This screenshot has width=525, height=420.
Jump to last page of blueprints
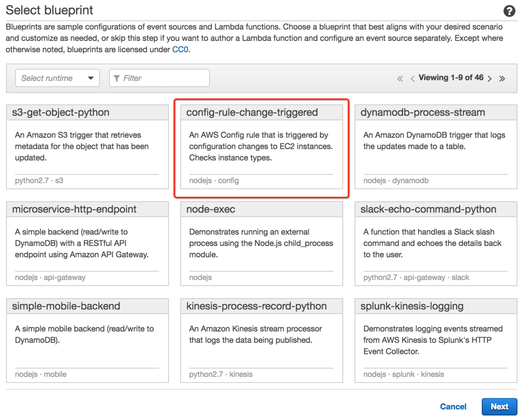point(502,79)
